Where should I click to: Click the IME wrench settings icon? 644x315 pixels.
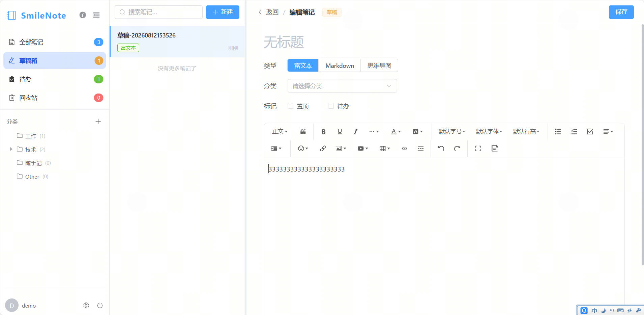638,311
